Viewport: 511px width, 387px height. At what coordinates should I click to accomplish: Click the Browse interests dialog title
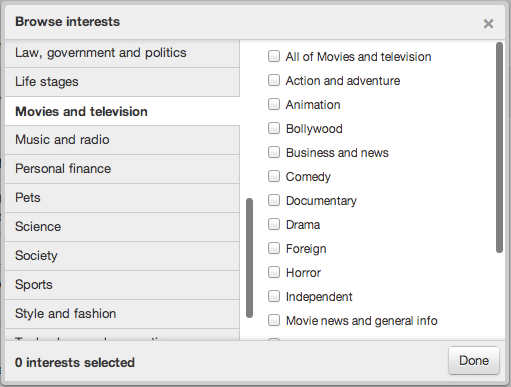coord(67,22)
